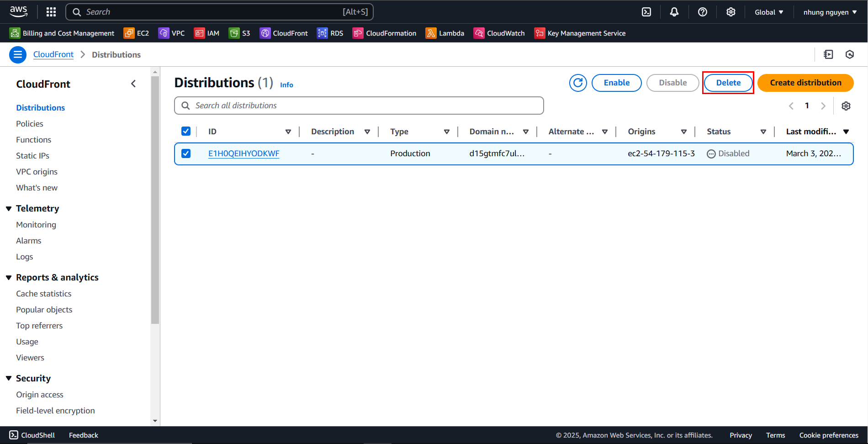Click the Delete button
The width and height of the screenshot is (868, 444).
(x=728, y=83)
